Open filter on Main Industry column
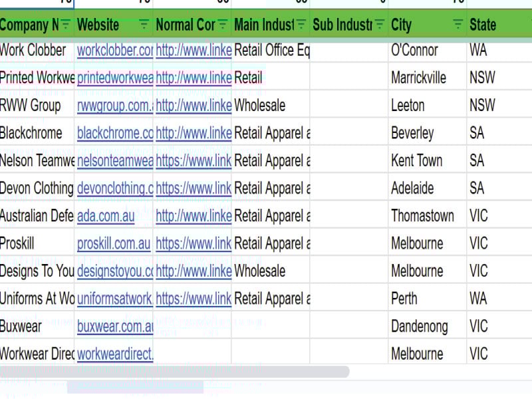The width and height of the screenshot is (532, 399). 301,25
